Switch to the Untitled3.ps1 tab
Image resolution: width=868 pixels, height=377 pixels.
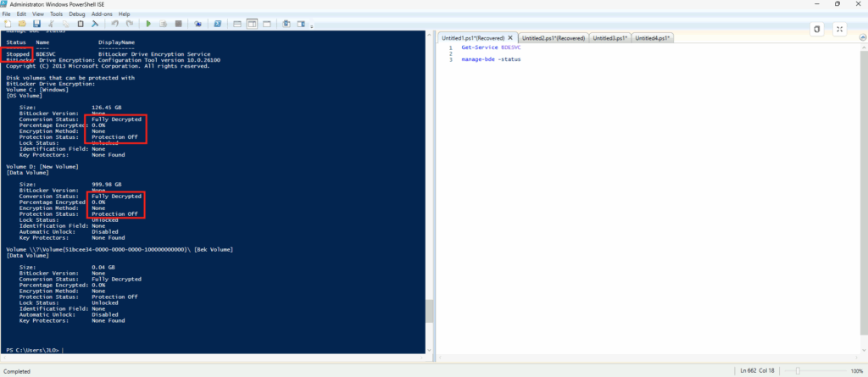[608, 38]
